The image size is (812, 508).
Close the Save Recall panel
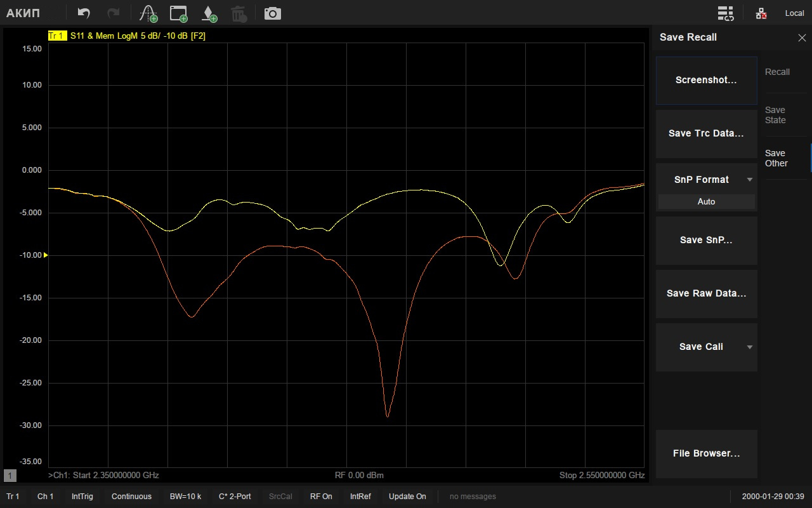click(802, 37)
